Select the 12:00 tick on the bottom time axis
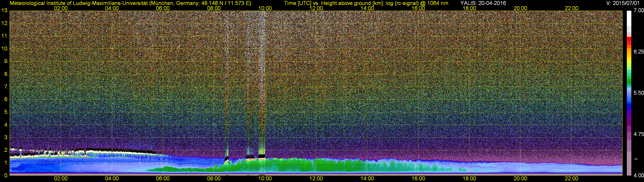Viewport: 644px width, 182px height. (316, 179)
